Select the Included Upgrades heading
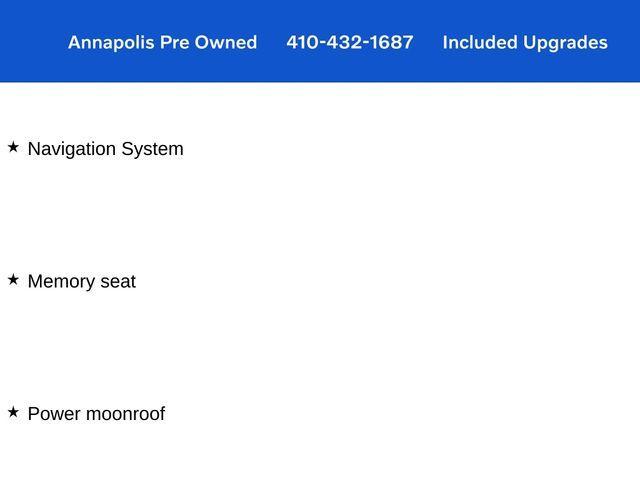Viewport: 640px width, 480px height. click(524, 42)
